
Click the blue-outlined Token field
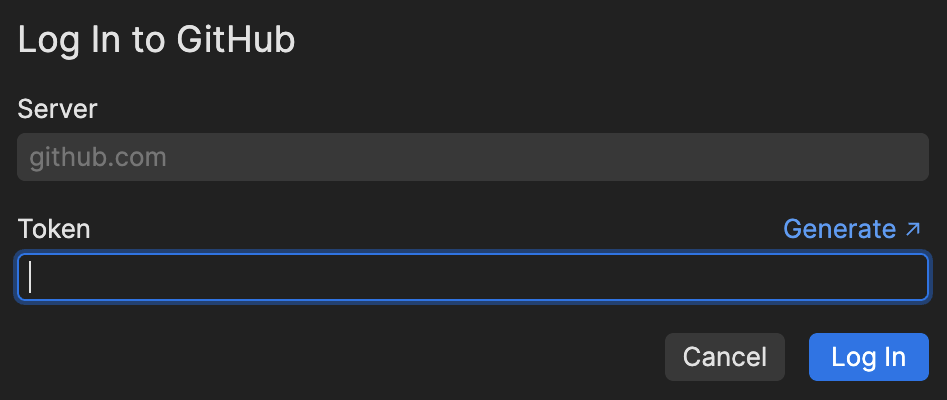[473, 277]
